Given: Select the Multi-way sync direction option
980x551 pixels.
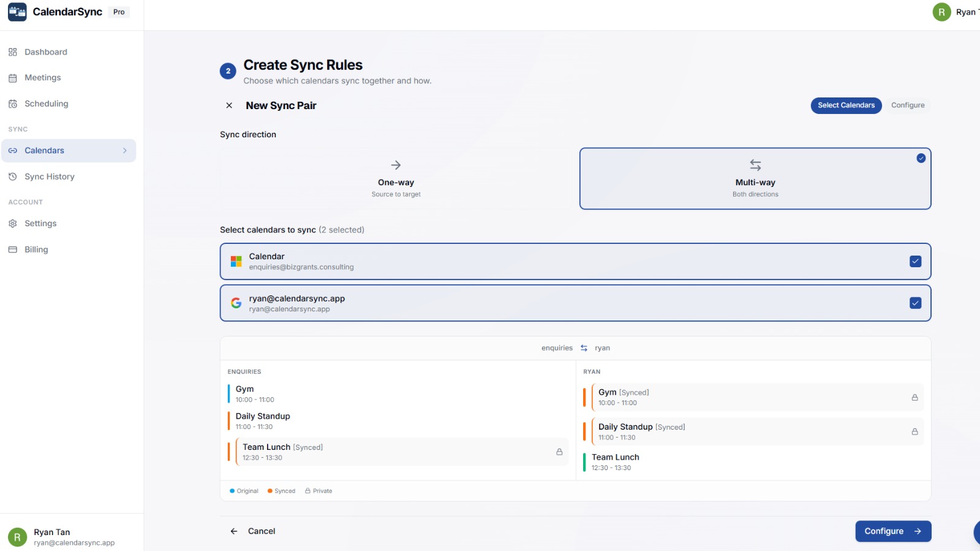Looking at the screenshot, I should click(755, 178).
